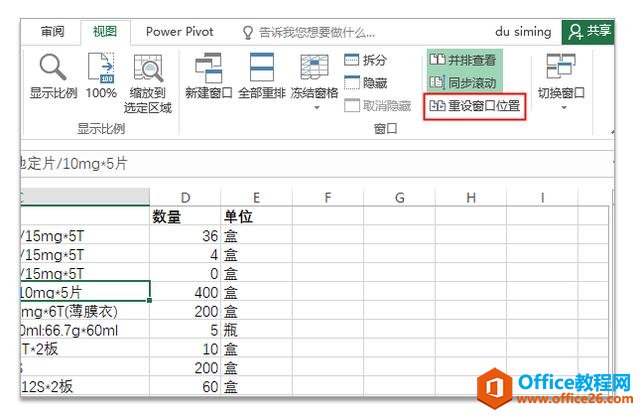Reset window position (重设窗口位置)
The height and width of the screenshot is (416, 640).
click(x=475, y=106)
